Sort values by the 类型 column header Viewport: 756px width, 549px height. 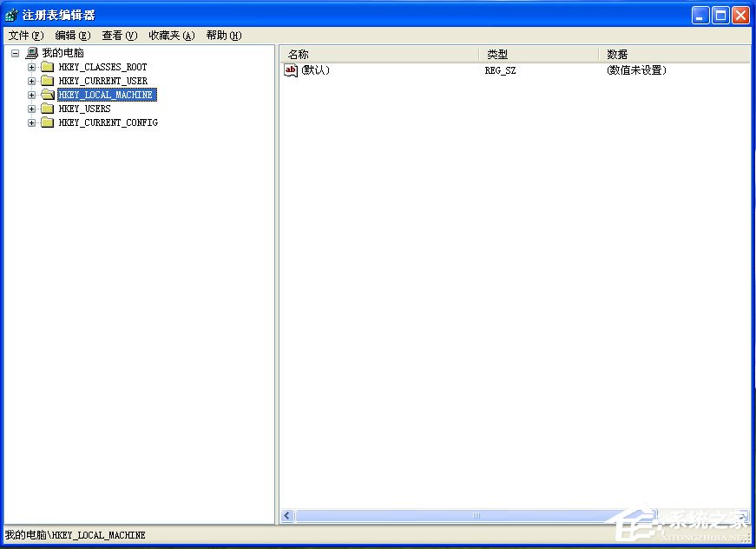(x=497, y=53)
